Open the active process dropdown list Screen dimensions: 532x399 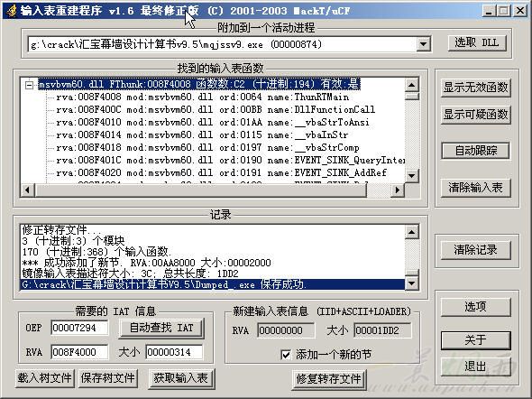tap(424, 44)
